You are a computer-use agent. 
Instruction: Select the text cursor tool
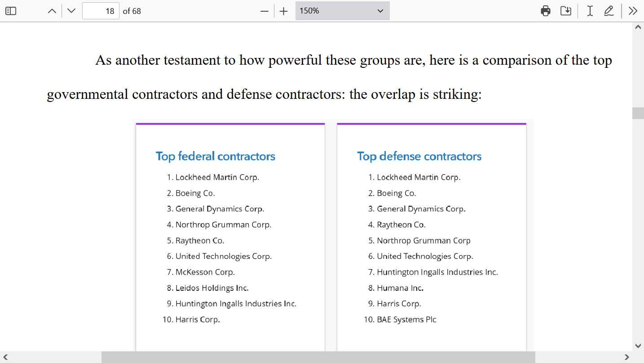coord(590,11)
